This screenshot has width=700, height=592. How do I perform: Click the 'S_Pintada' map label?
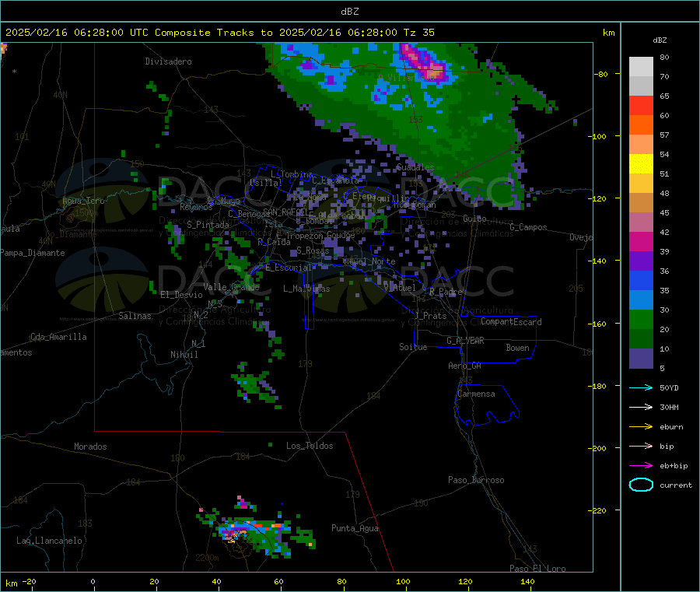(208, 225)
